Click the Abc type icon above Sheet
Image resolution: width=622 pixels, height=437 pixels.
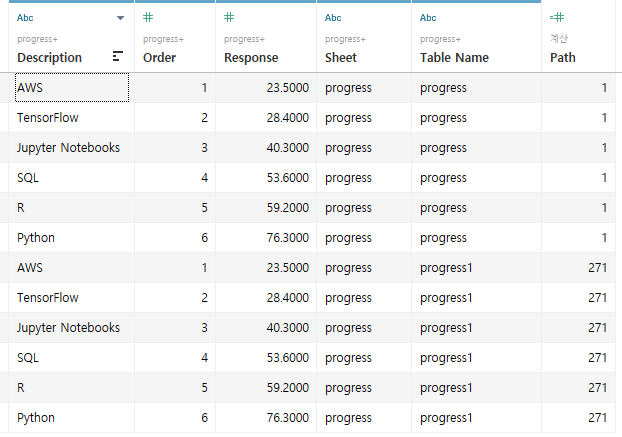click(x=333, y=18)
